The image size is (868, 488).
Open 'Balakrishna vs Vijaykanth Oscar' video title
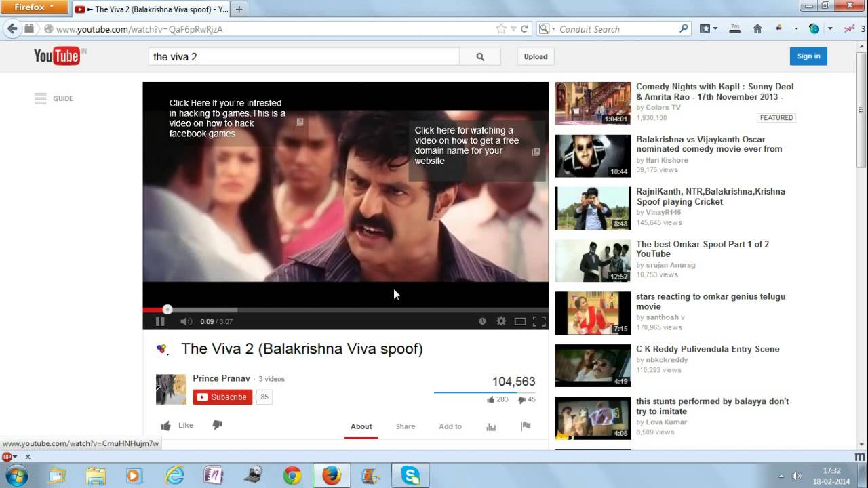[x=709, y=144]
